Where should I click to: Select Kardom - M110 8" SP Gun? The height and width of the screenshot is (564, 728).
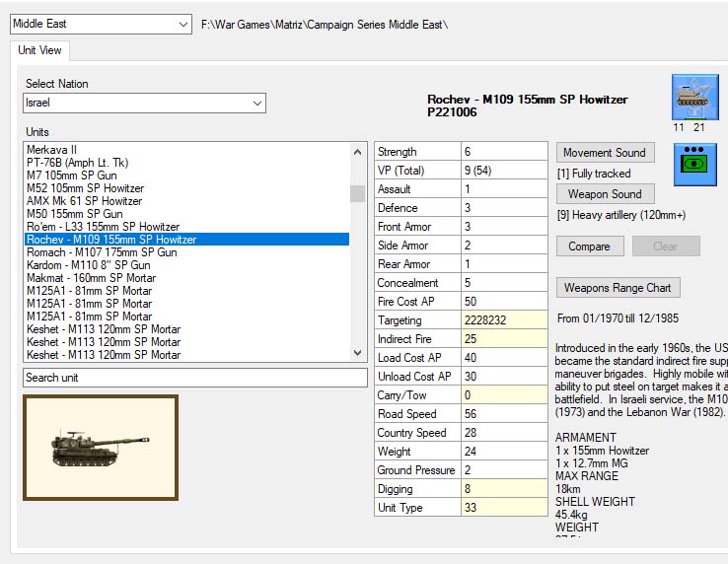[186, 265]
